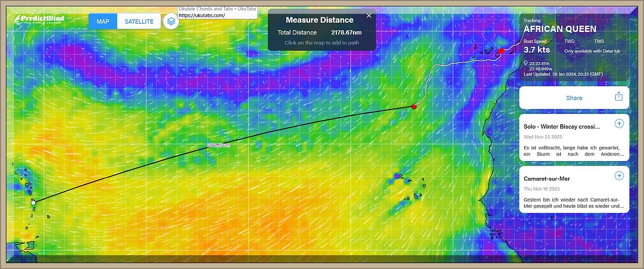Click the distance label on measurement line

[218, 145]
